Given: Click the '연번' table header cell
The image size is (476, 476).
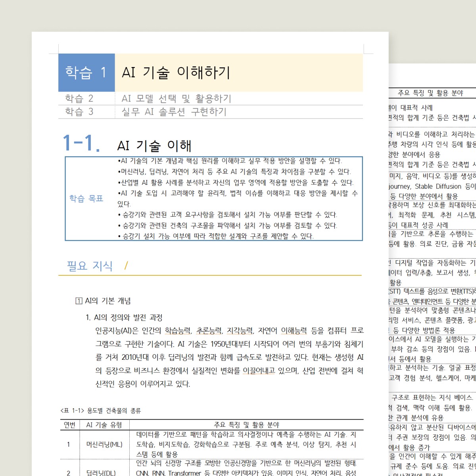Looking at the screenshot, I should pos(70,425).
